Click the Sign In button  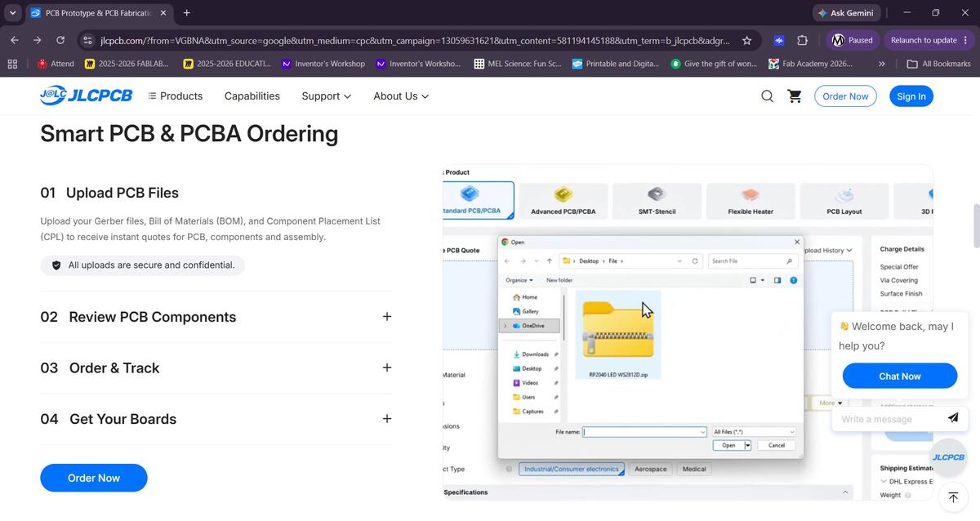point(911,96)
